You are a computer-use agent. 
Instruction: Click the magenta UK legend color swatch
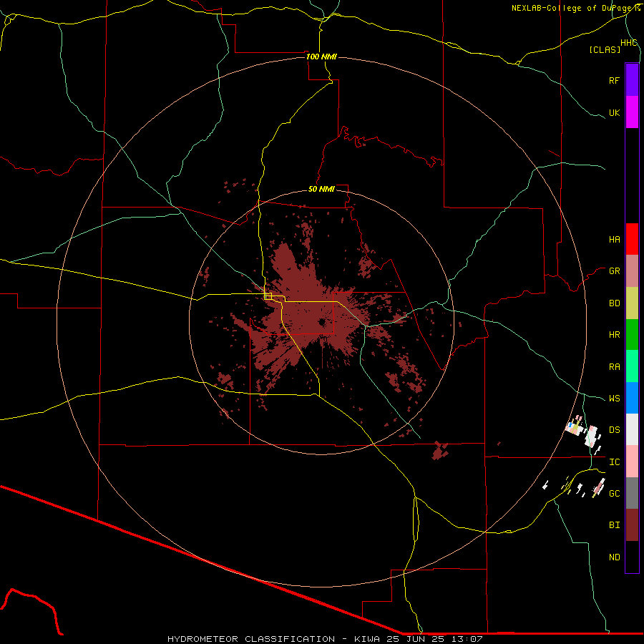(632, 112)
